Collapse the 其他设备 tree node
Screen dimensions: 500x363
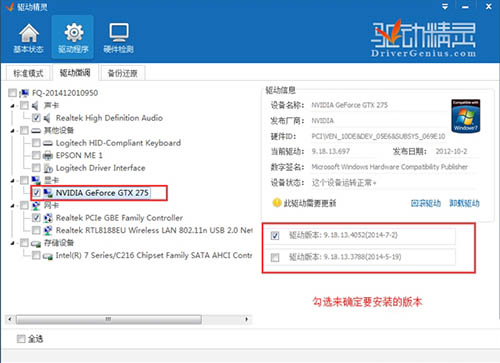pos(13,131)
